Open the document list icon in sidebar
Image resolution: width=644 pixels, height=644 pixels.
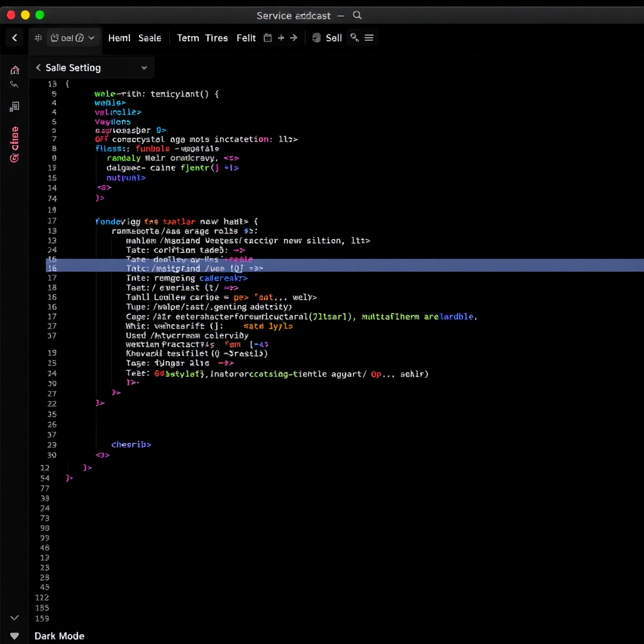(x=14, y=107)
